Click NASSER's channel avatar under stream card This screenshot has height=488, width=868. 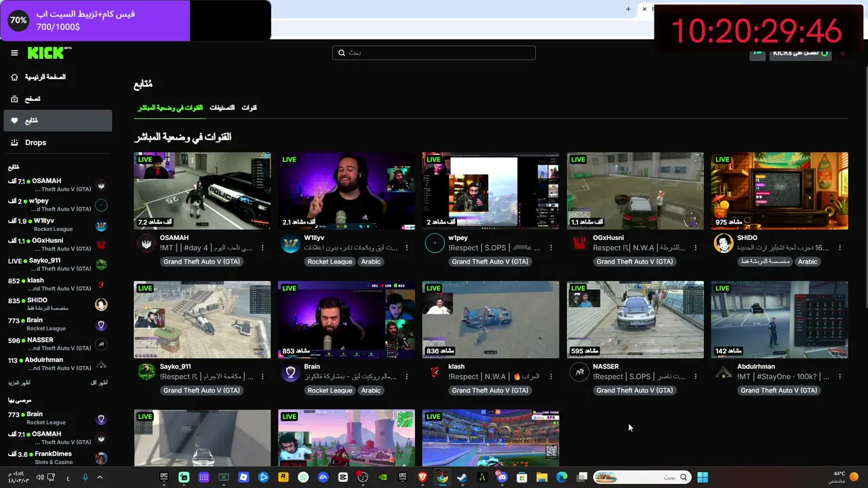click(579, 372)
